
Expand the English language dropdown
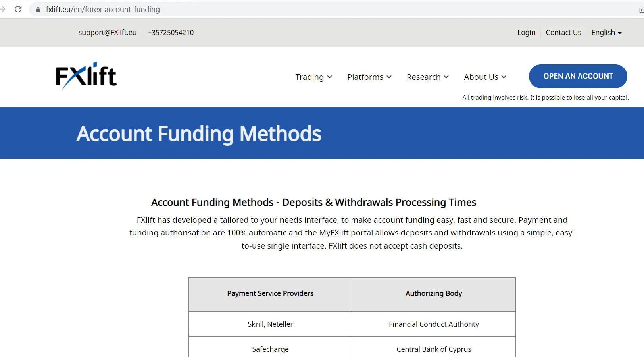tap(606, 33)
